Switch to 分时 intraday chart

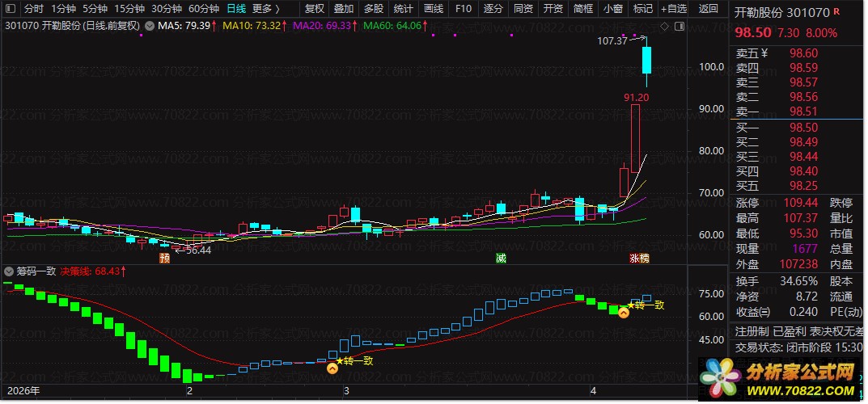tap(33, 9)
